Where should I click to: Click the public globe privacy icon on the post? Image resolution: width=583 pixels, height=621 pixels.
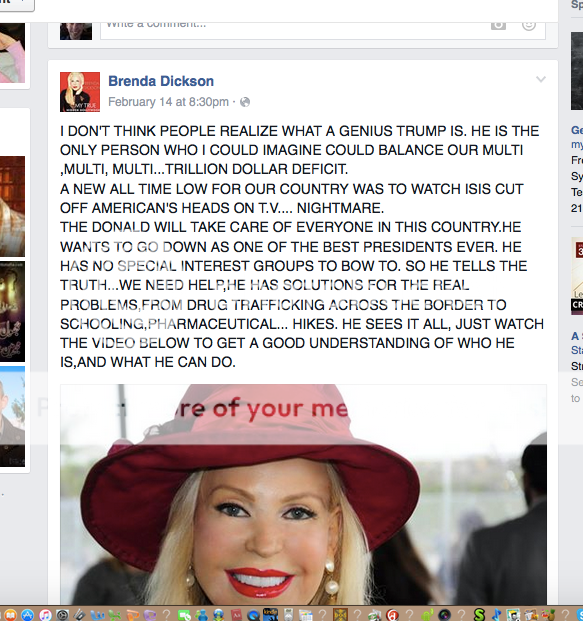click(x=245, y=102)
